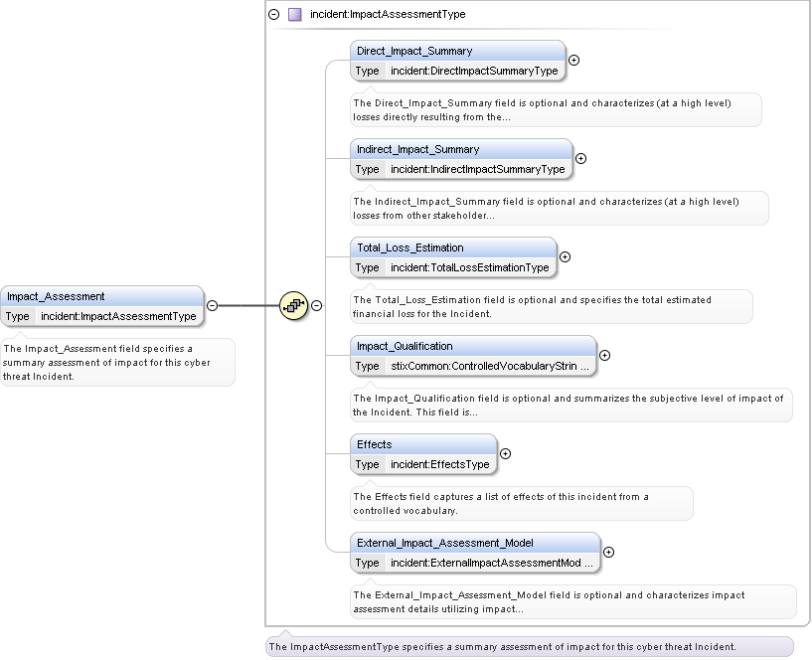This screenshot has height=660, width=812.
Task: Expand the Impact_Qualification element
Action: click(604, 355)
